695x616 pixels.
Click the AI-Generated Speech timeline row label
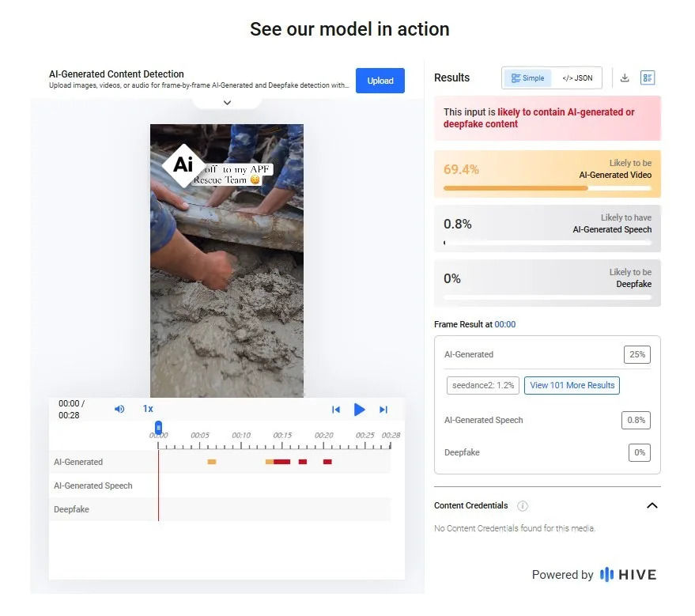(93, 486)
